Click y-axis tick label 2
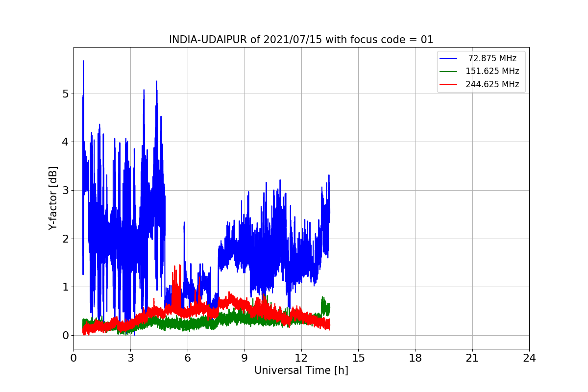This screenshot has width=588, height=392. [x=66, y=239]
